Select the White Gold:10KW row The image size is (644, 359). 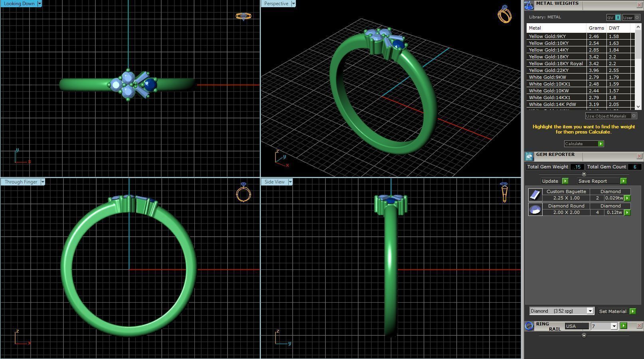click(580, 91)
